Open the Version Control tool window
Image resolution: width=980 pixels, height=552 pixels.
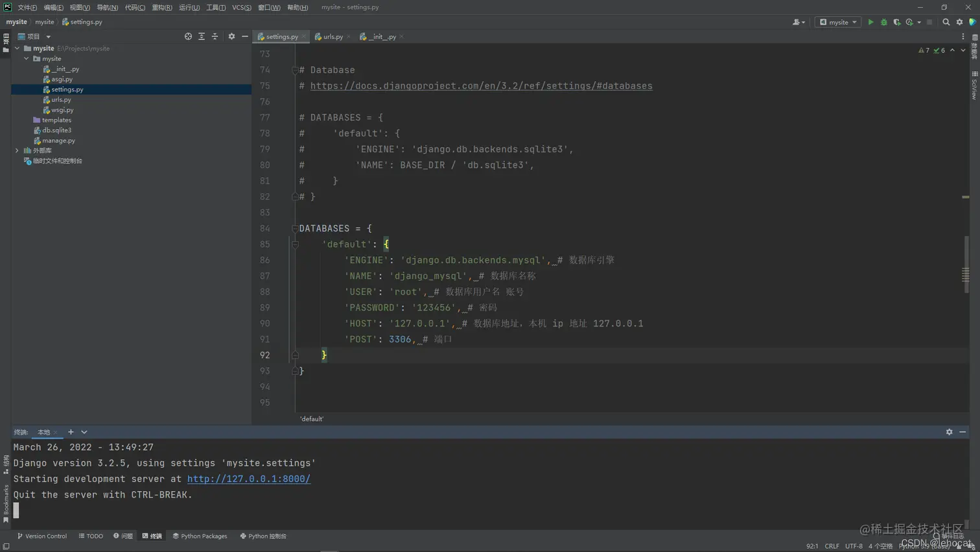coord(42,536)
